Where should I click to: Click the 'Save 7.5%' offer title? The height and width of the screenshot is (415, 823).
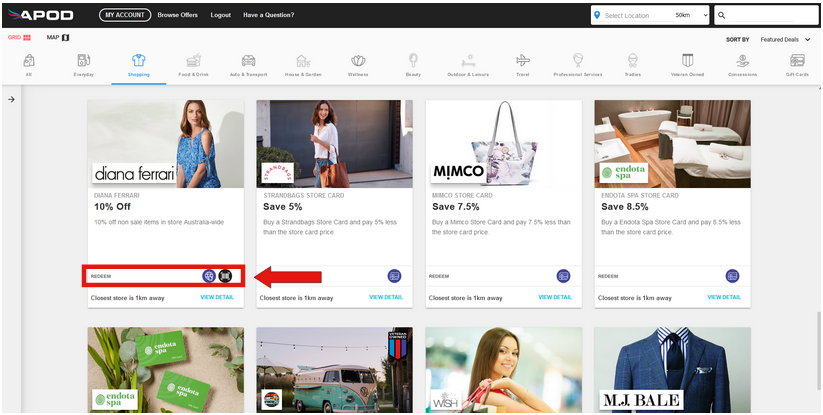(x=456, y=207)
